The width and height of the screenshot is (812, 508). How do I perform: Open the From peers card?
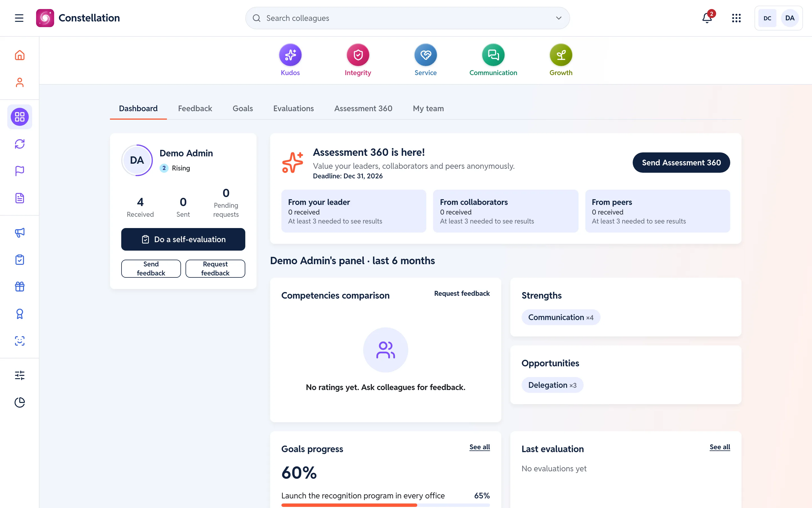(x=658, y=211)
